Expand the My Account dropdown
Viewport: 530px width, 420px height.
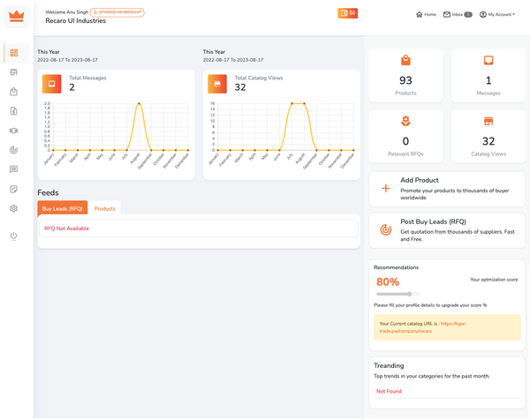(497, 14)
